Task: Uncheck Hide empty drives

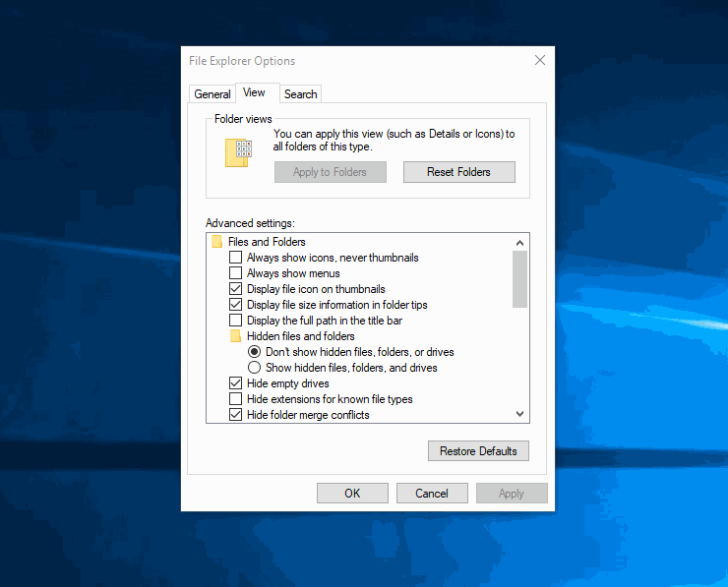Action: pyautogui.click(x=236, y=383)
